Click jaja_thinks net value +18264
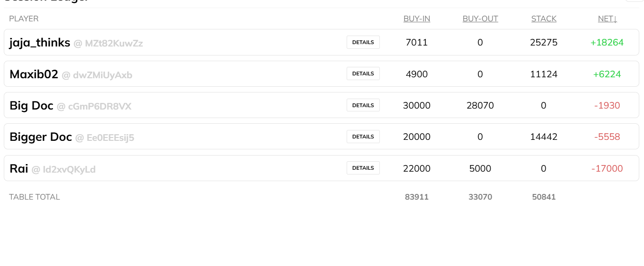The image size is (644, 266). 607,43
